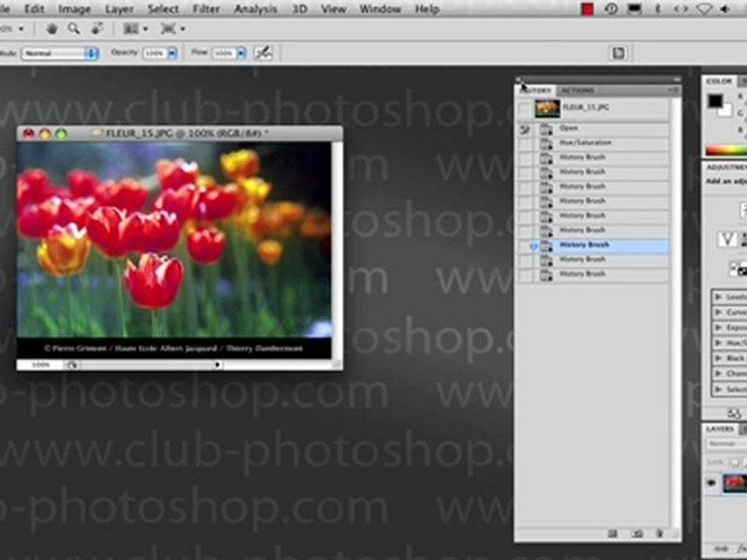This screenshot has height=560, width=747.
Task: Click the state icon on the Hue/Saturation row
Action: 545,143
